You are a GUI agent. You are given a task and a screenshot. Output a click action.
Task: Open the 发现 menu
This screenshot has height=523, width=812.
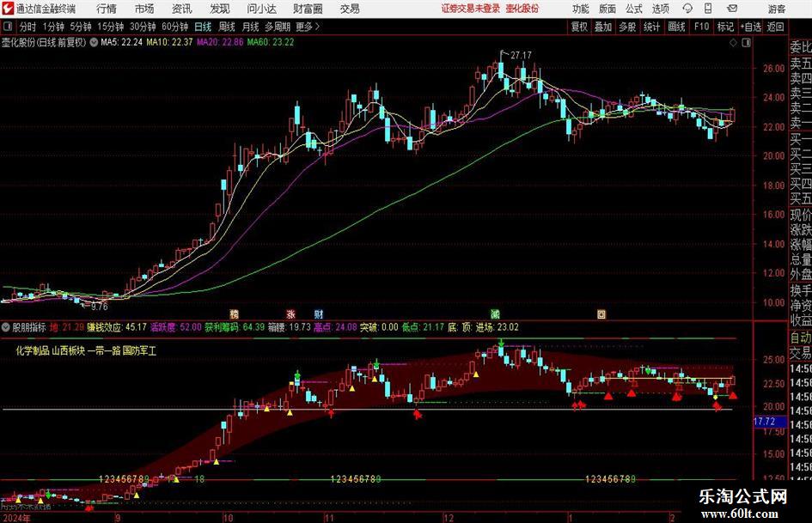pos(220,9)
